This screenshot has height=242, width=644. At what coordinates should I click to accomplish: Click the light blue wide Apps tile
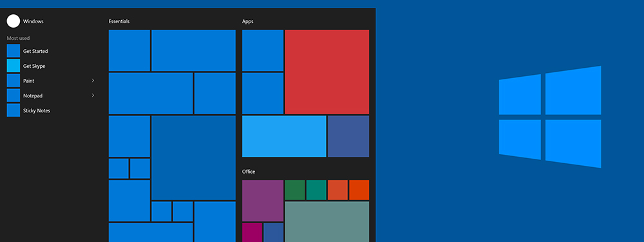click(x=284, y=136)
